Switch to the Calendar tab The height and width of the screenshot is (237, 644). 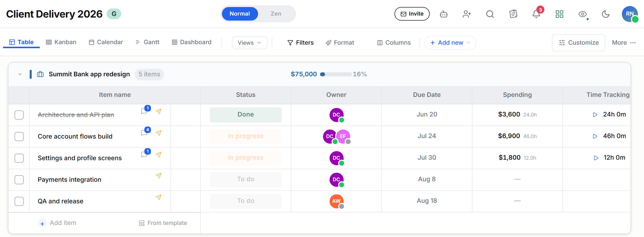coord(106,42)
